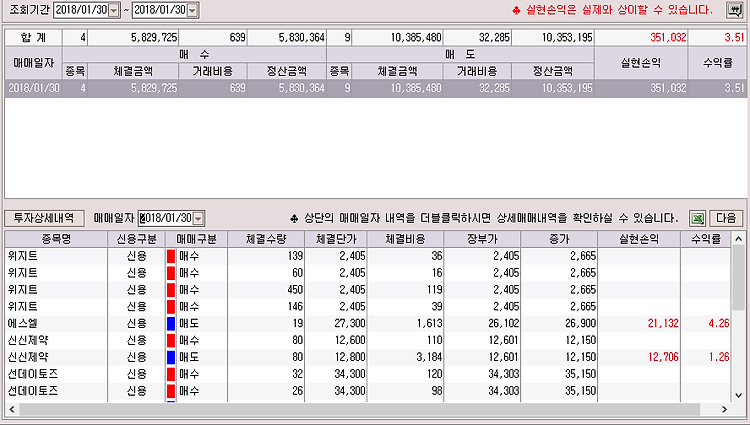Select the 2018/01/30 row in upper table
The image size is (750, 425).
(375, 88)
